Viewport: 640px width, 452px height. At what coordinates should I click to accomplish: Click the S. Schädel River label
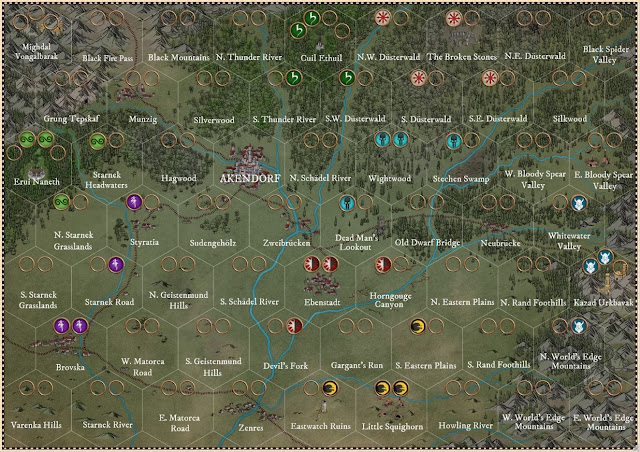[x=249, y=302]
